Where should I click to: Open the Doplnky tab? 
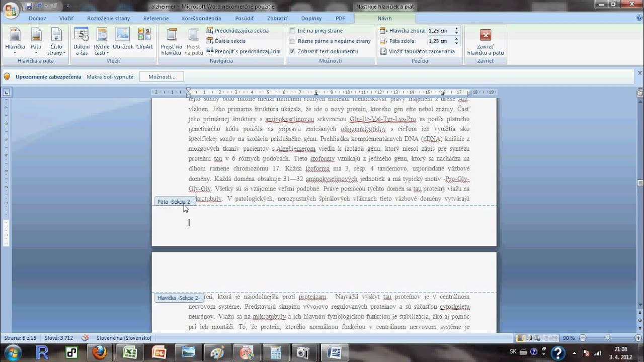[x=311, y=18]
